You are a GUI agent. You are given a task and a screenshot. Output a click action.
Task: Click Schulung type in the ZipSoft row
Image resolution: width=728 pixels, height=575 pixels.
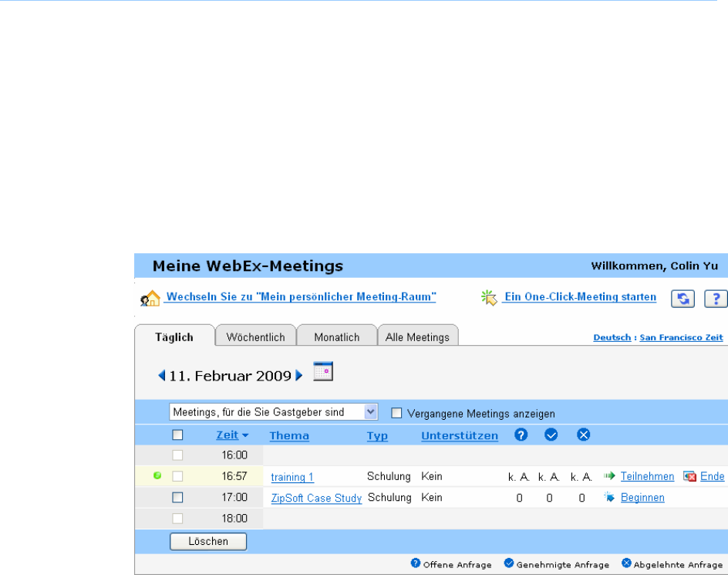click(389, 497)
